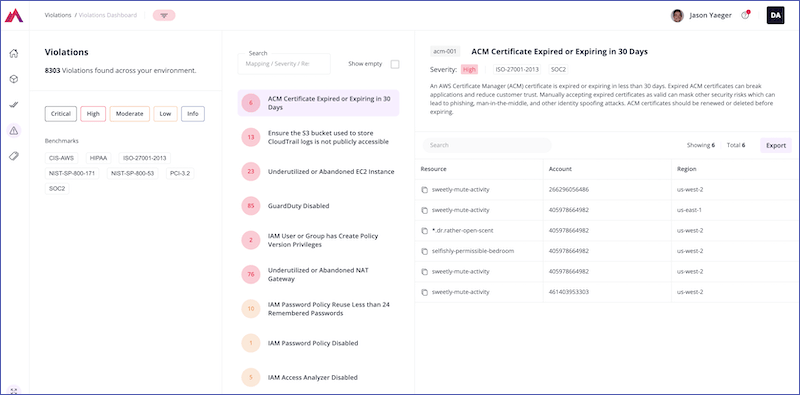Click the SOC2 tag beside Severity
Screen dimensions: 800x395
(x=559, y=69)
